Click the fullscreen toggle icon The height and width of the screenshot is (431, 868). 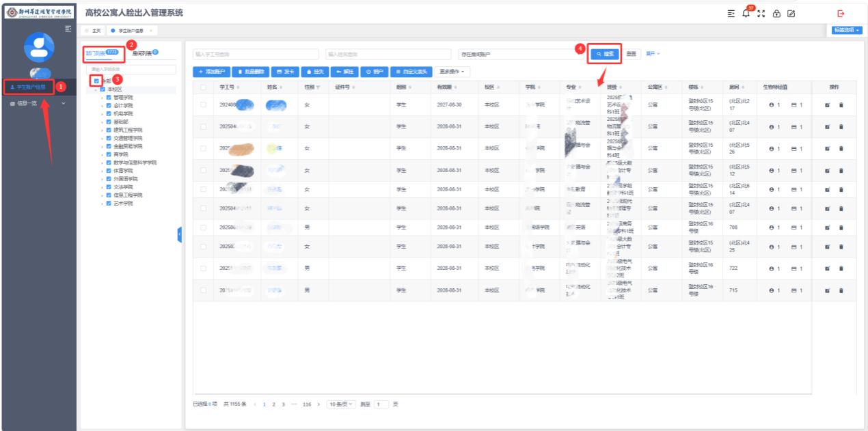click(x=761, y=14)
